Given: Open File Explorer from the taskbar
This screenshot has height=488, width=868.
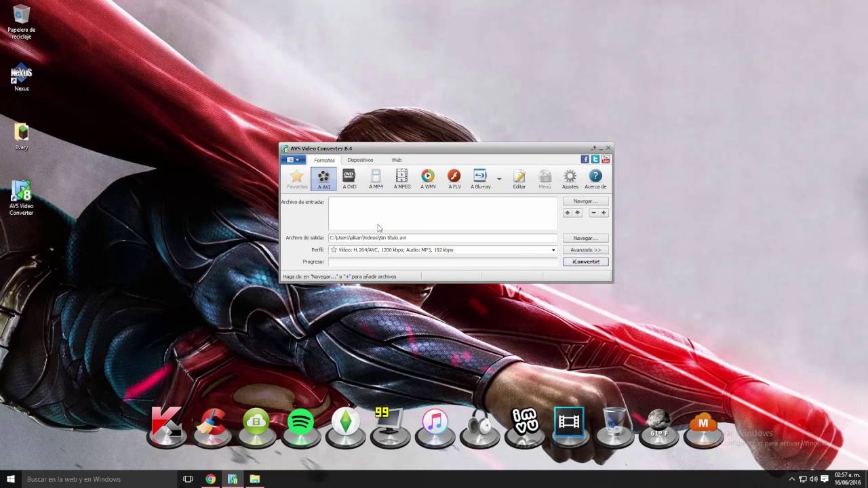Looking at the screenshot, I should (x=255, y=479).
